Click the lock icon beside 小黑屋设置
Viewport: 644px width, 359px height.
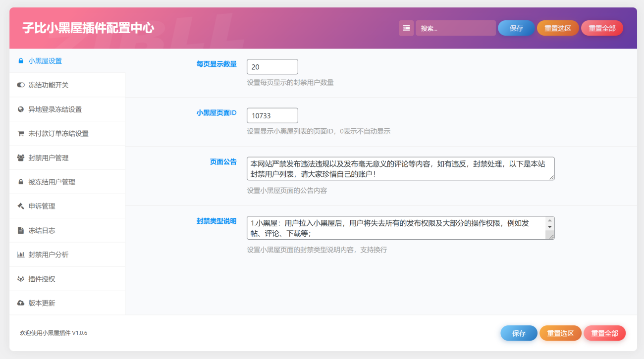pos(21,61)
